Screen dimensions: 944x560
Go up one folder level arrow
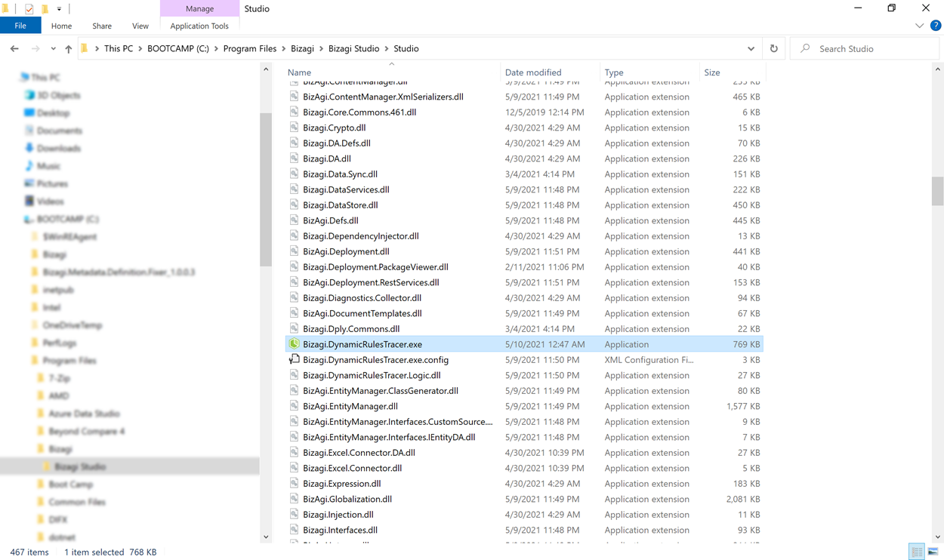coord(69,48)
